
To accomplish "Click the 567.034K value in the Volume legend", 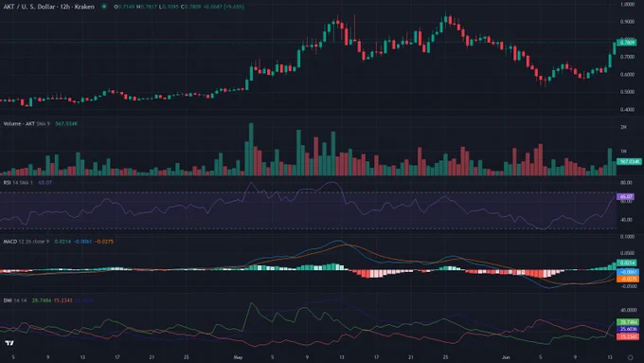I will (x=66, y=124).
